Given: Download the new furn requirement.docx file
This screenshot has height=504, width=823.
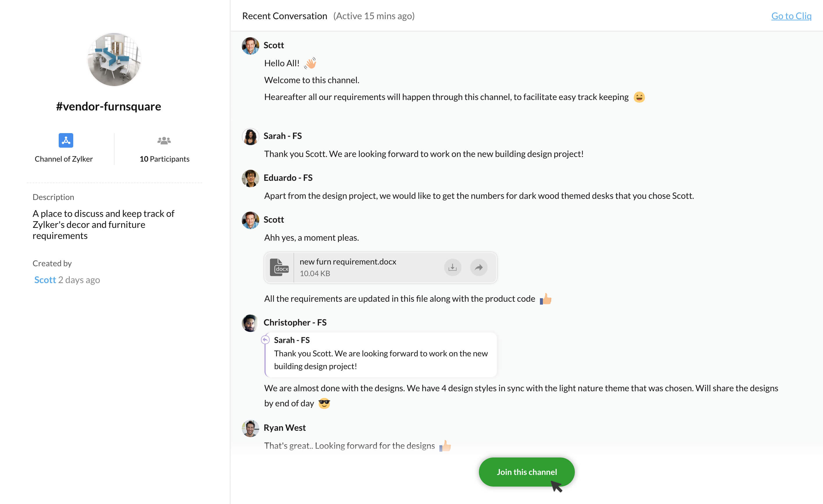Looking at the screenshot, I should (x=452, y=267).
